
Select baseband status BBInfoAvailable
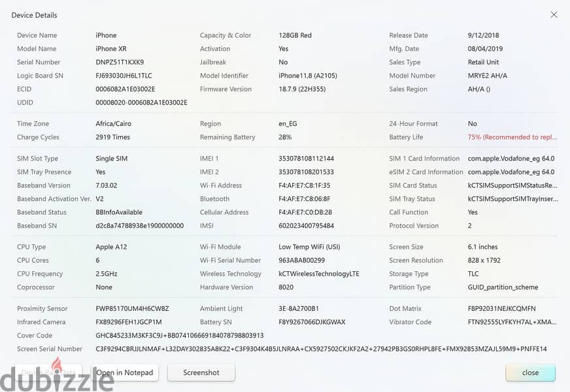pos(119,212)
